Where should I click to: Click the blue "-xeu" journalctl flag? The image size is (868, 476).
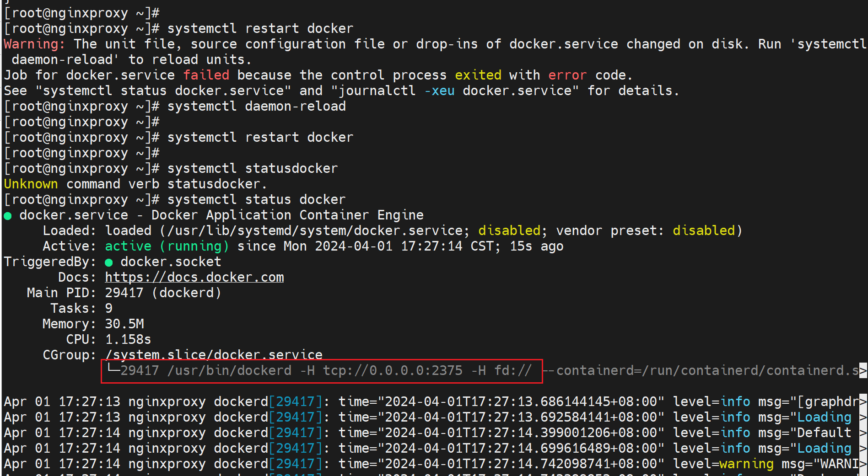click(x=439, y=91)
